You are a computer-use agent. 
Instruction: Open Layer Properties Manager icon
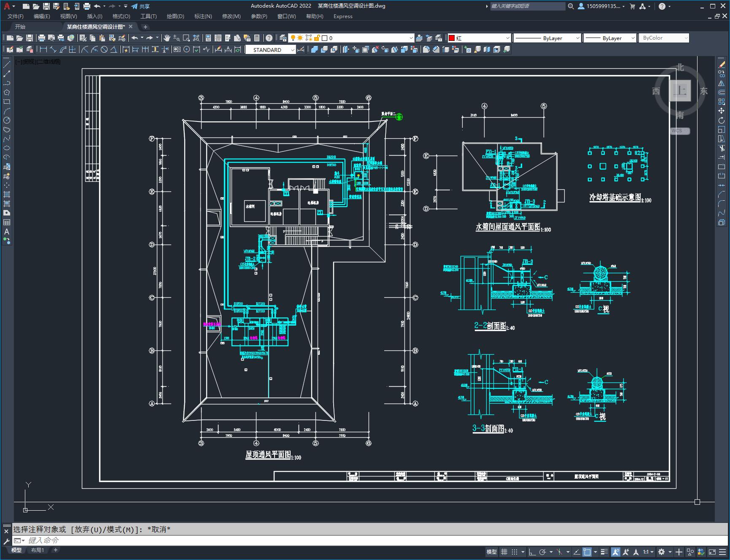tap(283, 38)
